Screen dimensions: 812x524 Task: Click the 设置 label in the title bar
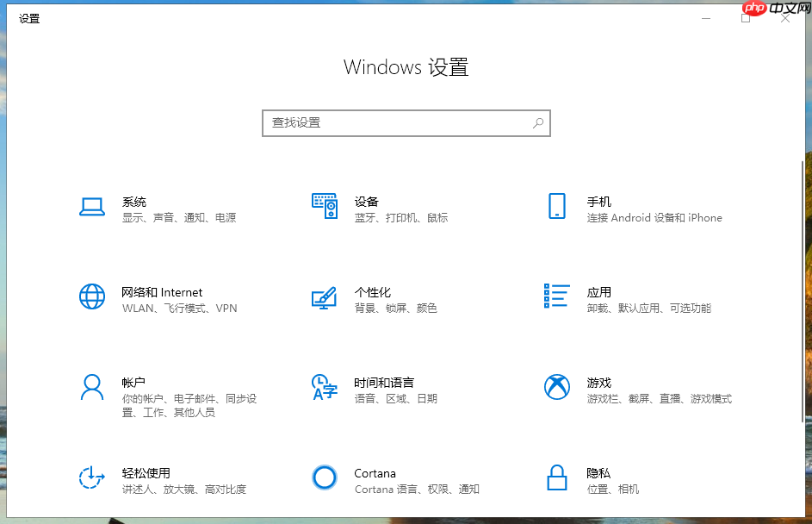30,18
